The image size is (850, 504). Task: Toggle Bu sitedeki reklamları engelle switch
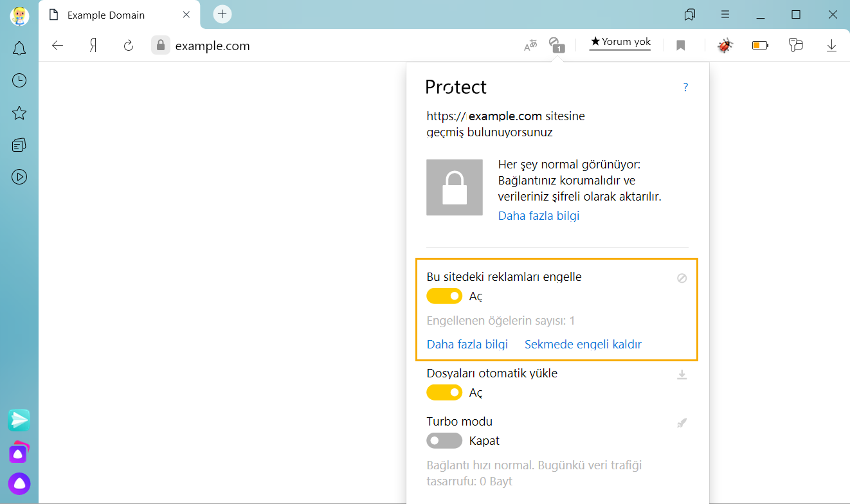click(444, 296)
